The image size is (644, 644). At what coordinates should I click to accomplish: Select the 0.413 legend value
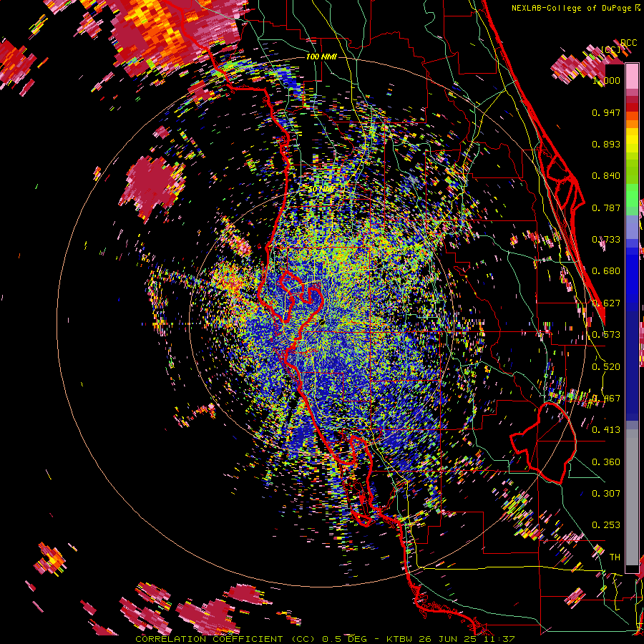click(x=606, y=430)
